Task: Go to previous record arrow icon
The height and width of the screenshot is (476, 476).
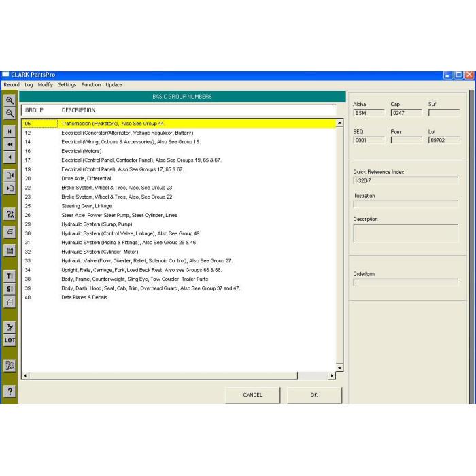Action: (x=10, y=157)
